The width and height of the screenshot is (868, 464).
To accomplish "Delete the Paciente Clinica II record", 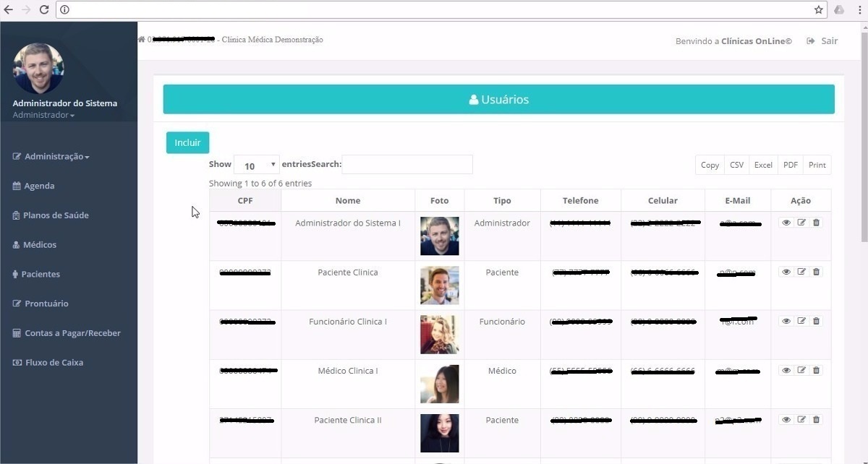I will point(816,418).
